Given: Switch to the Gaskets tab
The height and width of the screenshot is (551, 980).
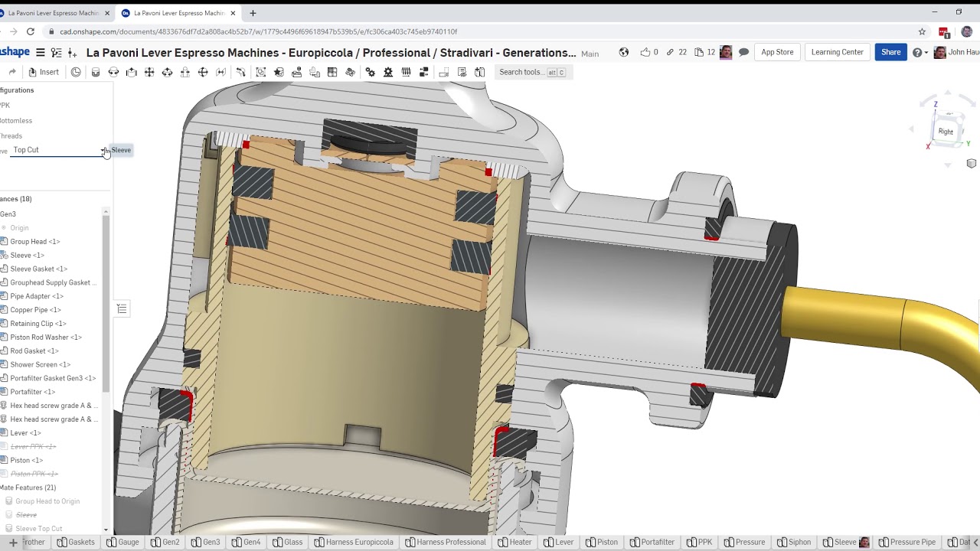Looking at the screenshot, I should click(76, 543).
